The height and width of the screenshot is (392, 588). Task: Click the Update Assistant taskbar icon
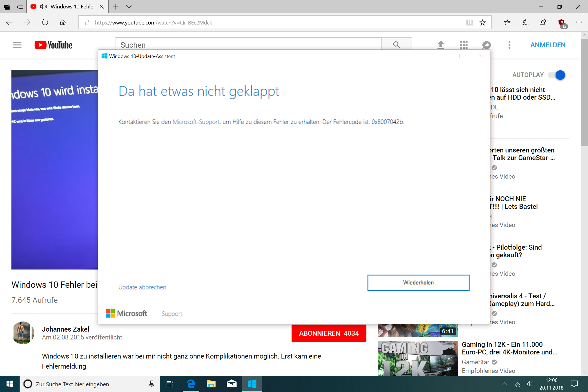click(x=252, y=384)
